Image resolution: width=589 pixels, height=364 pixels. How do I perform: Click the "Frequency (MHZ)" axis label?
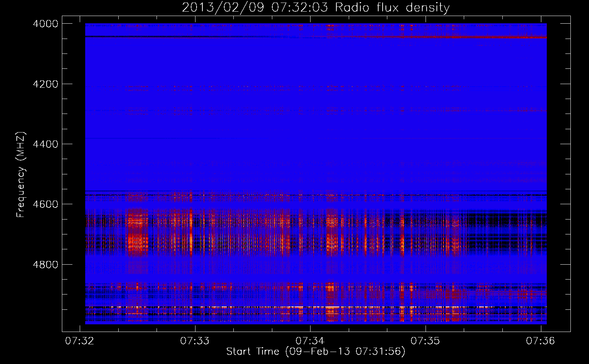point(21,174)
